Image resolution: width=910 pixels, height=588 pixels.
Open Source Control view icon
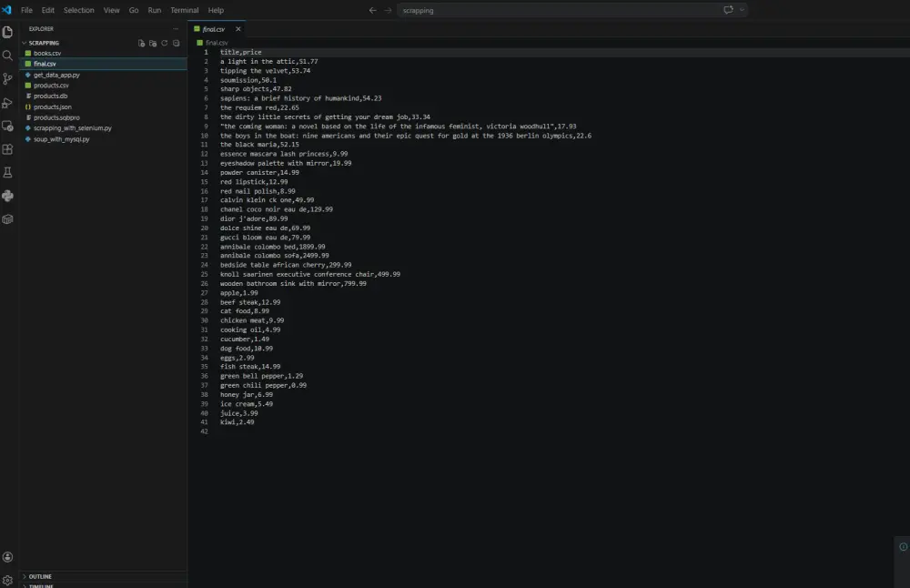coord(7,79)
